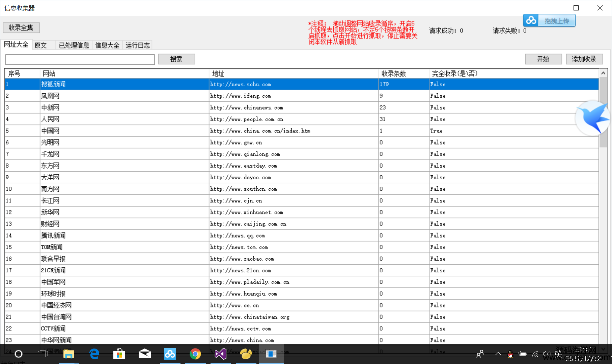This screenshot has width=612, height=364.
Task: Click the search text input field
Action: tap(80, 59)
